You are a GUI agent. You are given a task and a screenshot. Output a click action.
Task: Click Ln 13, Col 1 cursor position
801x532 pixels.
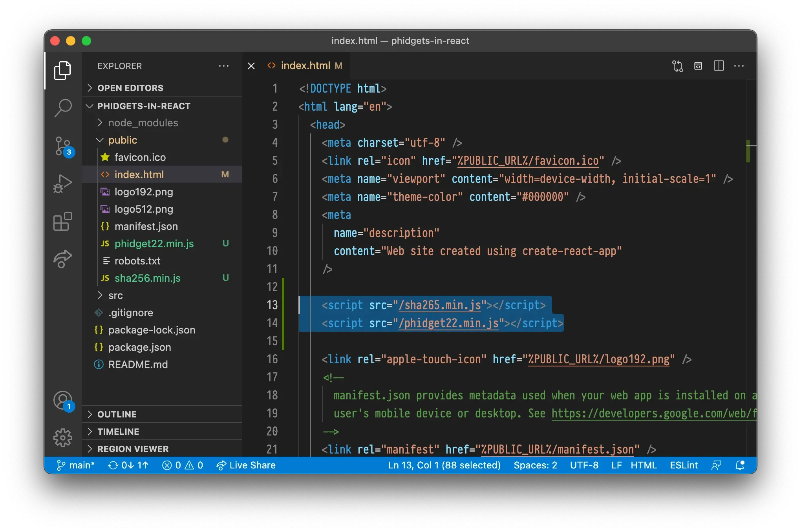[444, 465]
